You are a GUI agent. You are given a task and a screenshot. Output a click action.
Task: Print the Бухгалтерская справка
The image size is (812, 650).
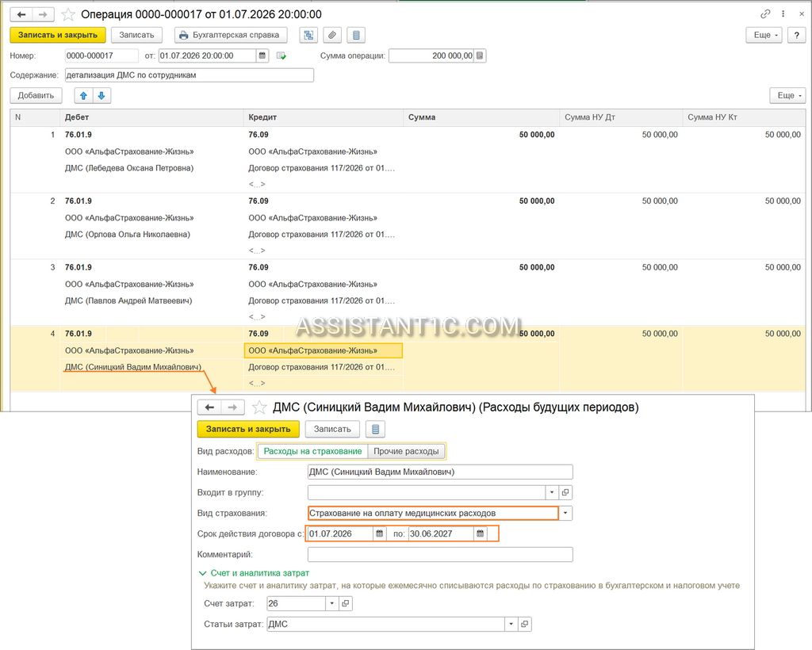click(x=230, y=35)
